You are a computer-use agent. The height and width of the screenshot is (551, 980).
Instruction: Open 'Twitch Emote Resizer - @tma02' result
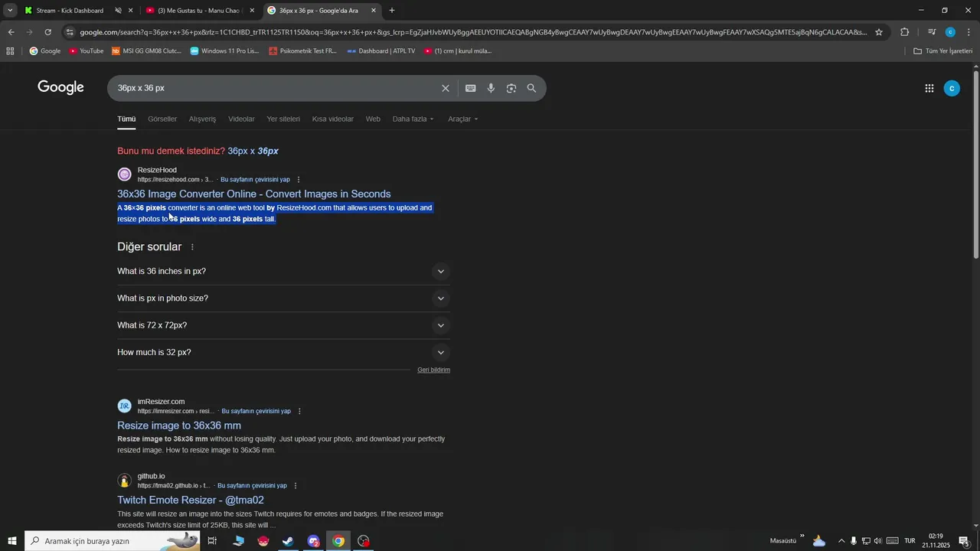(x=191, y=500)
